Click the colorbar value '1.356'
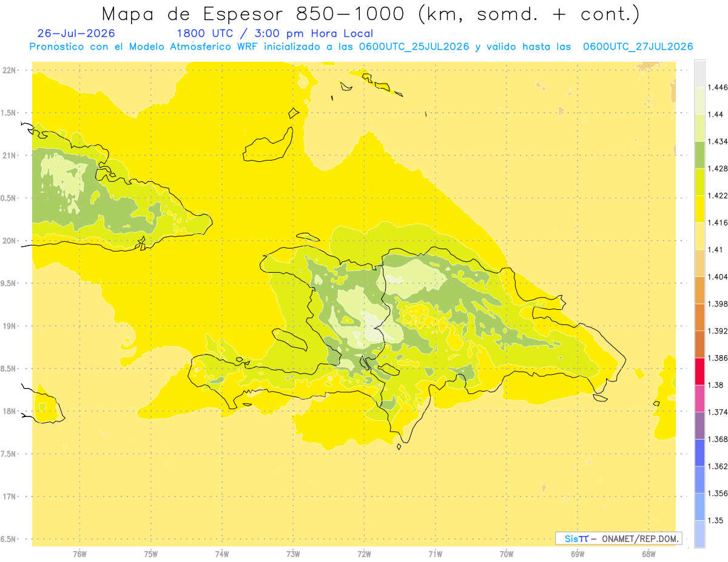 (718, 493)
